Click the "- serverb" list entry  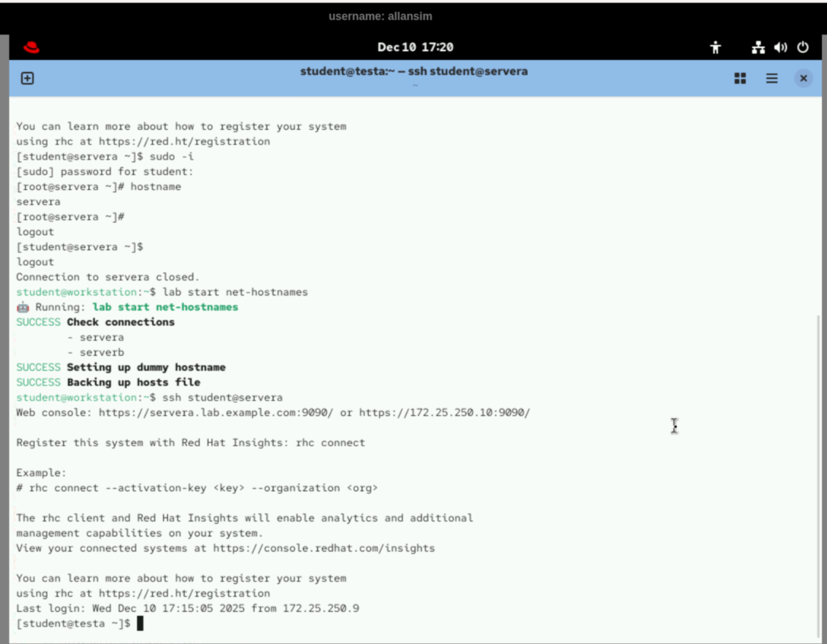(x=96, y=352)
